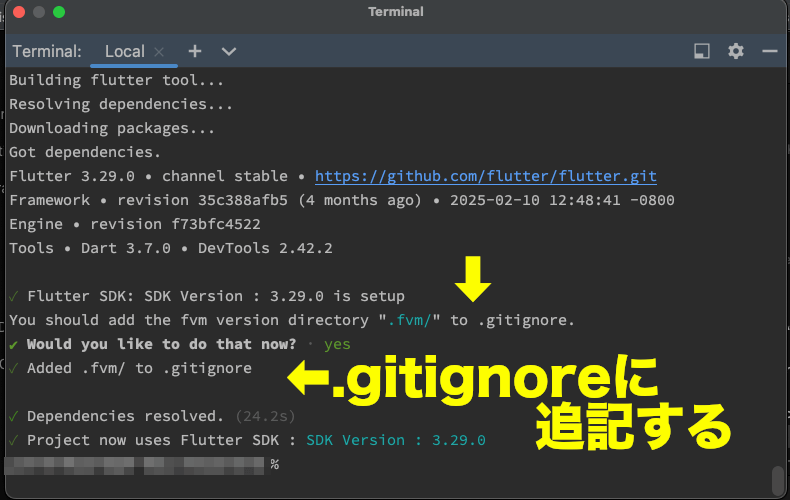The height and width of the screenshot is (500, 790).
Task: Open a new terminal session with plus icon
Action: tap(195, 51)
